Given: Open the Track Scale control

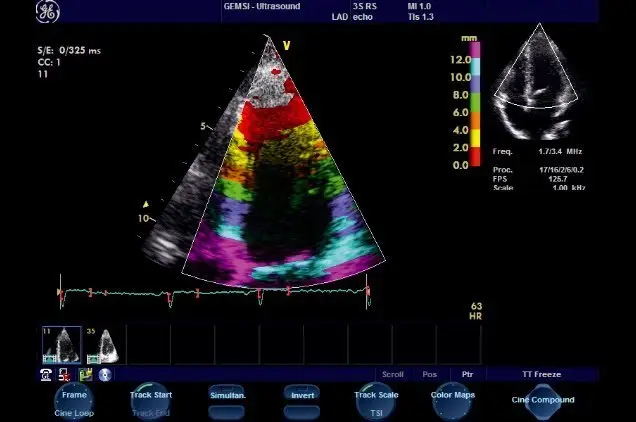Looking at the screenshot, I should click(x=376, y=396).
